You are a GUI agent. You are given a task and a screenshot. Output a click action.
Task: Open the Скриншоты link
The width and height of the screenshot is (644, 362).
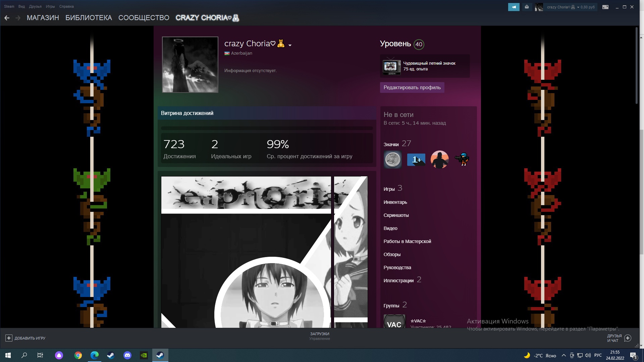[x=396, y=215]
